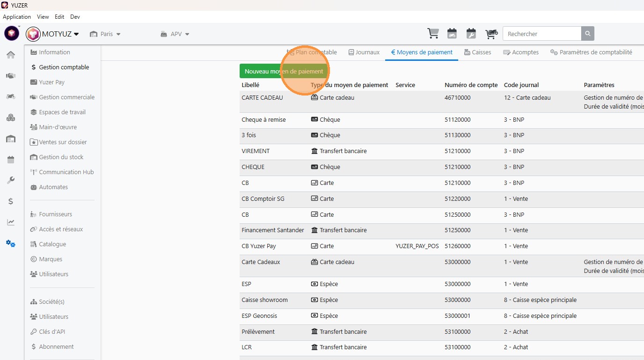644x360 pixels.
Task: Click the magnifier search button
Action: pyautogui.click(x=588, y=34)
